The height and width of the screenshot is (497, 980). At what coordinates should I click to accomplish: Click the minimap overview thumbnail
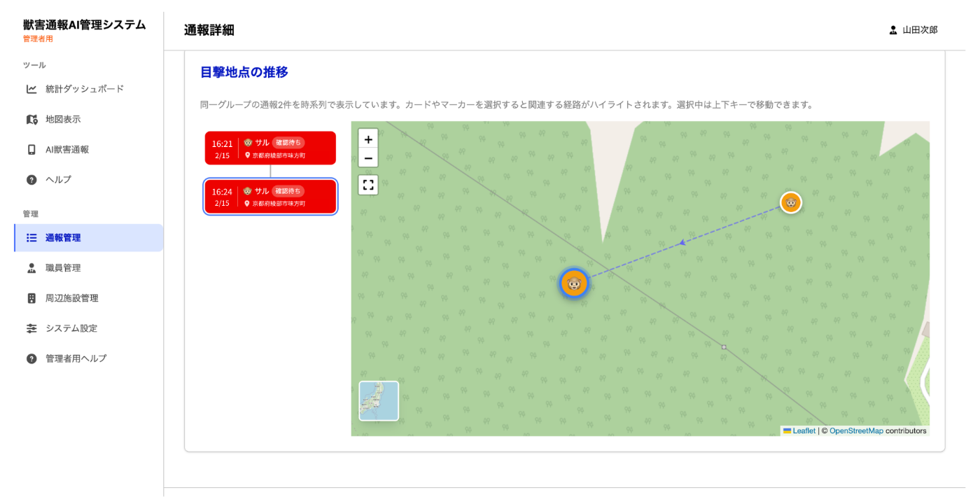tap(379, 400)
